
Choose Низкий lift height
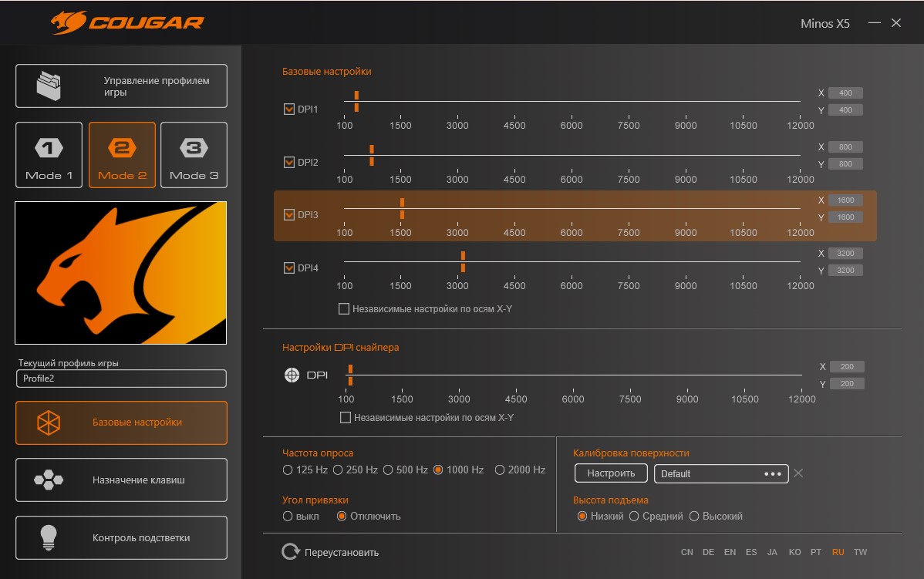pos(582,516)
